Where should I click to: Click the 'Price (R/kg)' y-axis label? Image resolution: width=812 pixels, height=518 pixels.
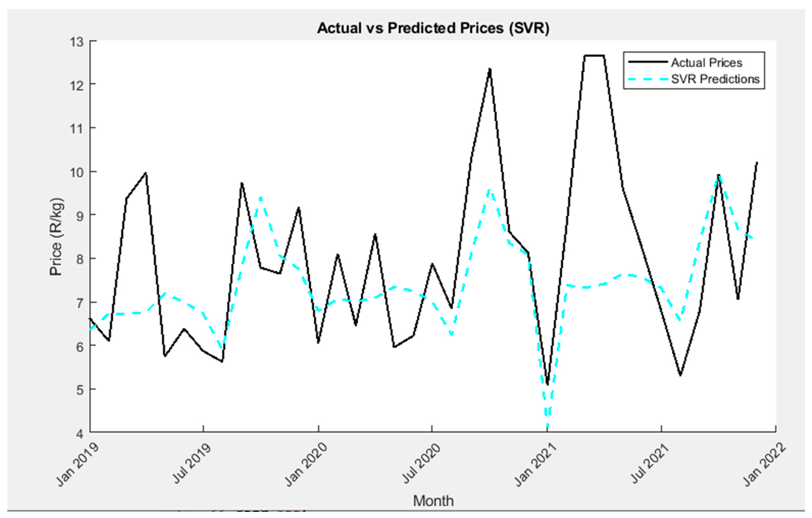56,237
